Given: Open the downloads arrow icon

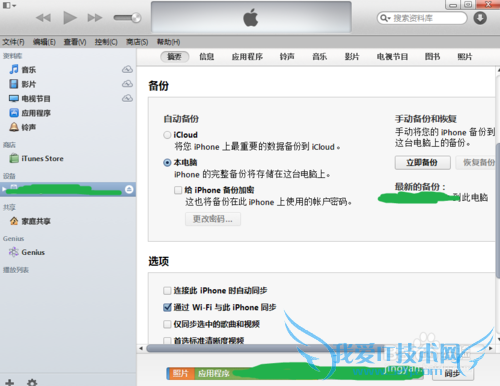Looking at the screenshot, I should (x=480, y=18).
